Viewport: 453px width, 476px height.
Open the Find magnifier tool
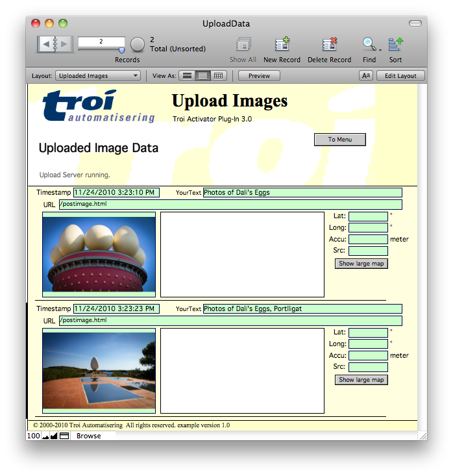369,44
